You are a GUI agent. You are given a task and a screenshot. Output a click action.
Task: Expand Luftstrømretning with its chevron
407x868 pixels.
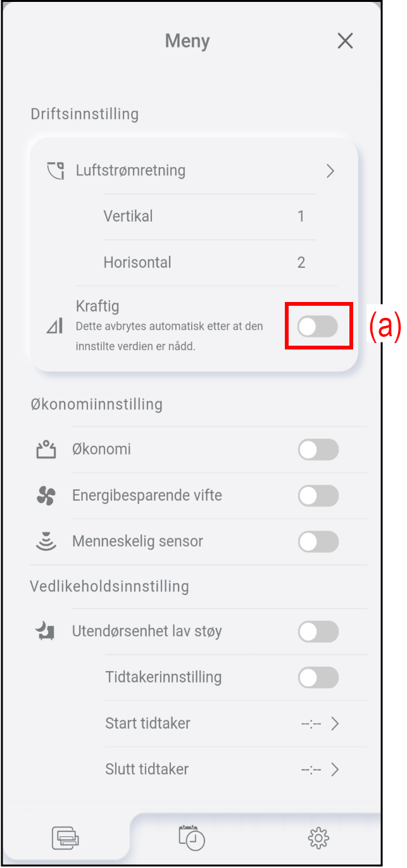click(330, 171)
